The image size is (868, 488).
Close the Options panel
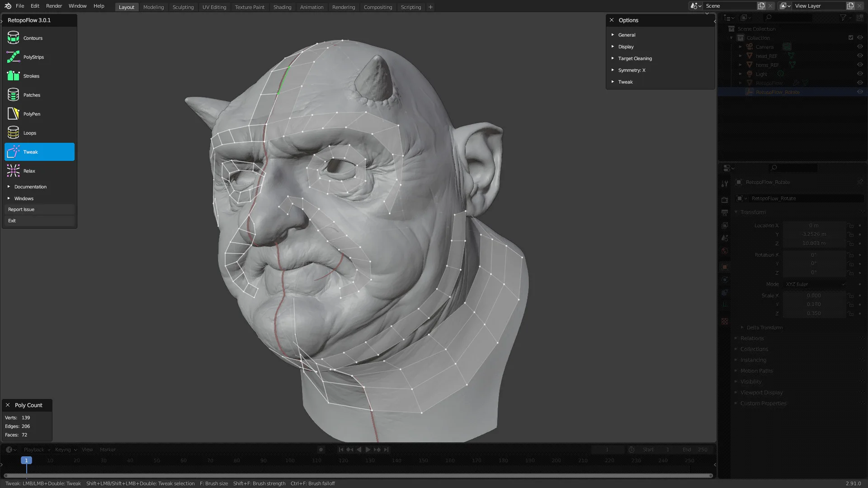[x=612, y=20]
